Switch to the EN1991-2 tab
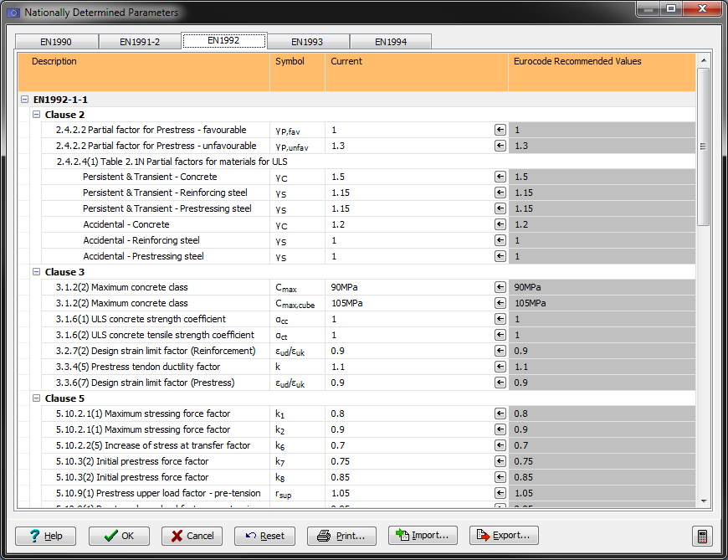The image size is (728, 560). [x=140, y=42]
